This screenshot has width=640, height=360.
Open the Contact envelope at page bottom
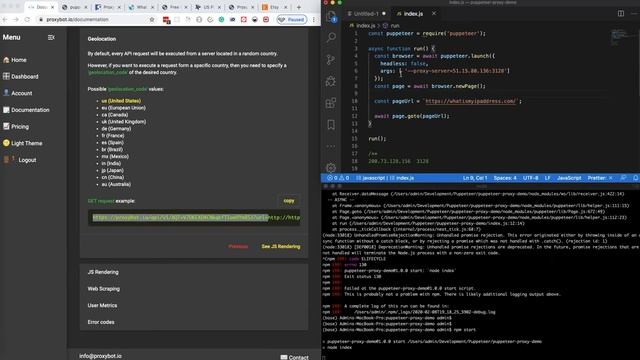[294, 357]
